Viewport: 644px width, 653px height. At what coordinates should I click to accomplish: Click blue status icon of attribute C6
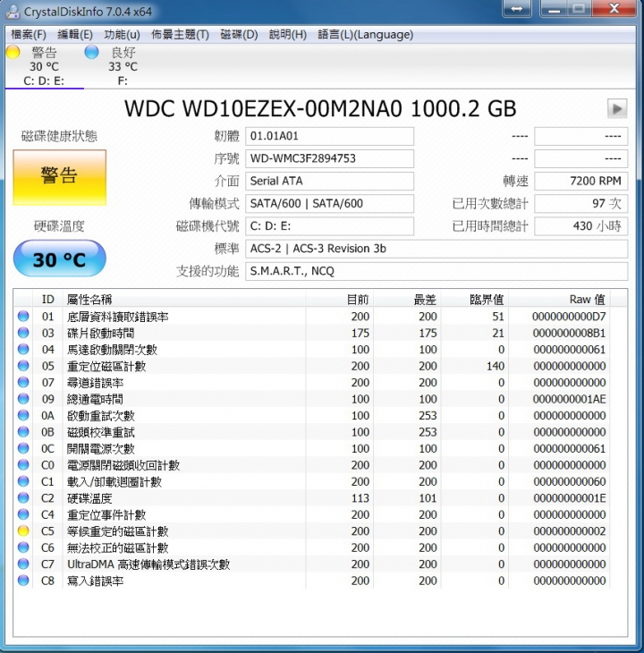point(23,547)
